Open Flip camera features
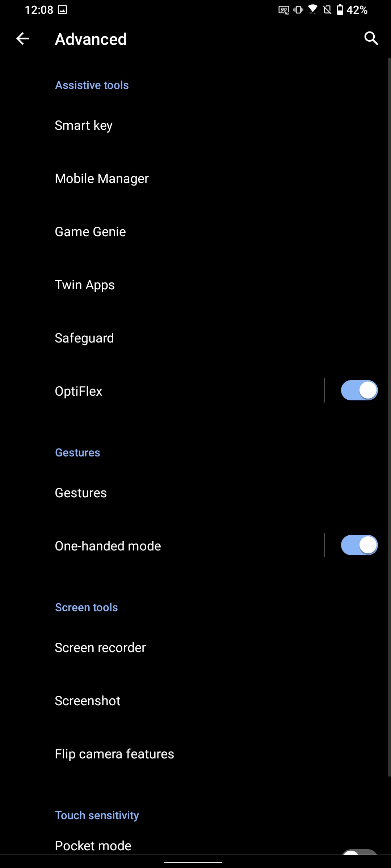The image size is (391, 868). click(114, 754)
